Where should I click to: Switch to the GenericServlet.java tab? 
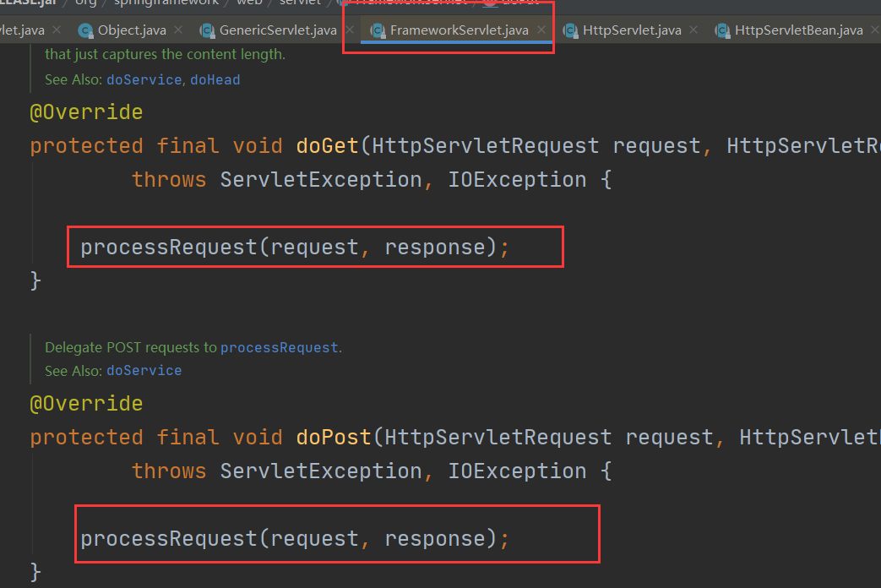(278, 30)
